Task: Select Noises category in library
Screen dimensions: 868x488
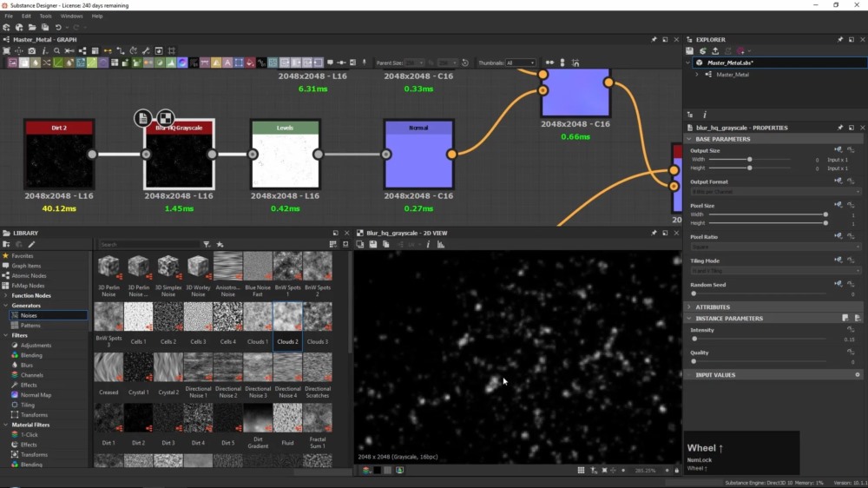Action: pyautogui.click(x=48, y=315)
